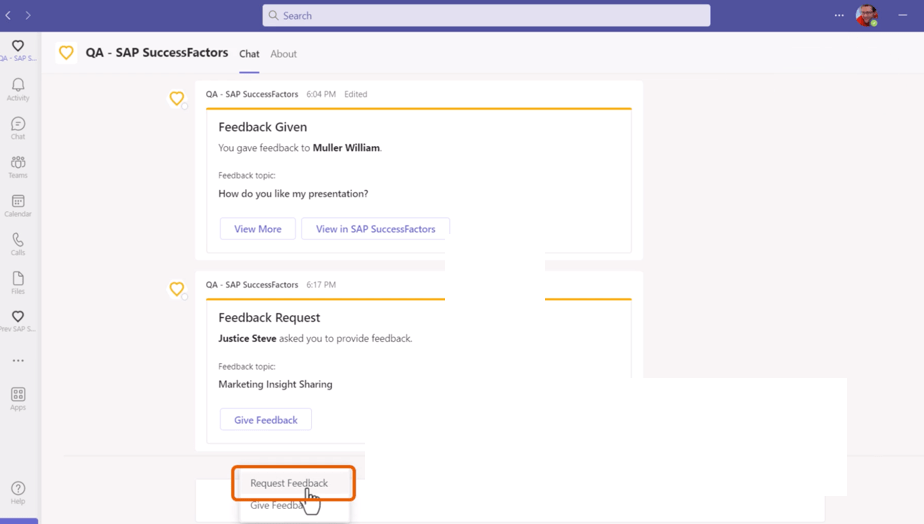Click View in SAP SuccessFactors button
Viewport: 924px width, 524px height.
click(x=375, y=229)
